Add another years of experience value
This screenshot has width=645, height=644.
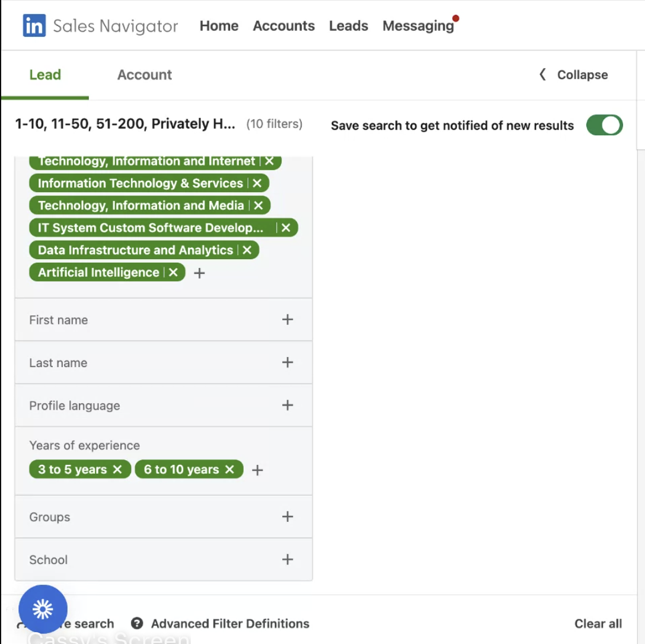(x=257, y=470)
